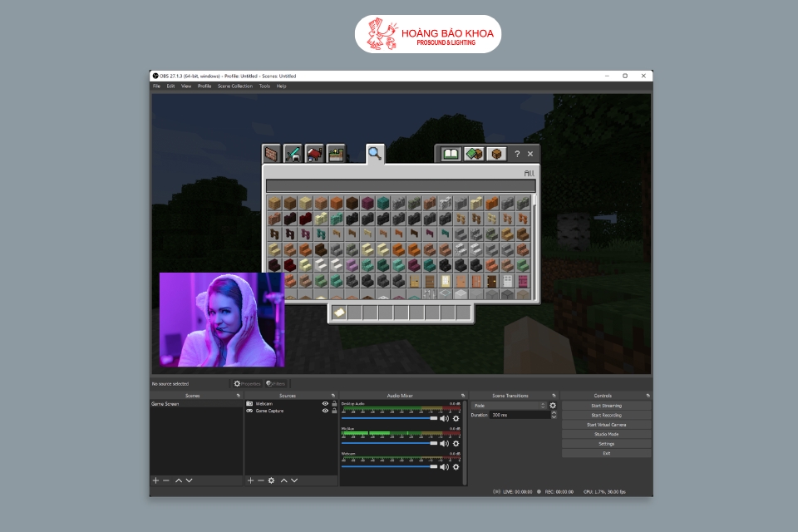The height and width of the screenshot is (532, 798).
Task: Pick the paper item in the hotbar
Action: pos(339,313)
